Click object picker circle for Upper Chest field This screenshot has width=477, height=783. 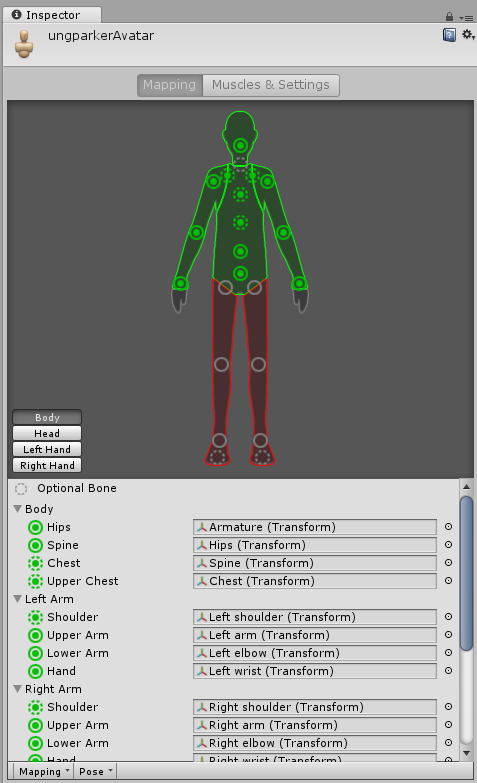(449, 580)
